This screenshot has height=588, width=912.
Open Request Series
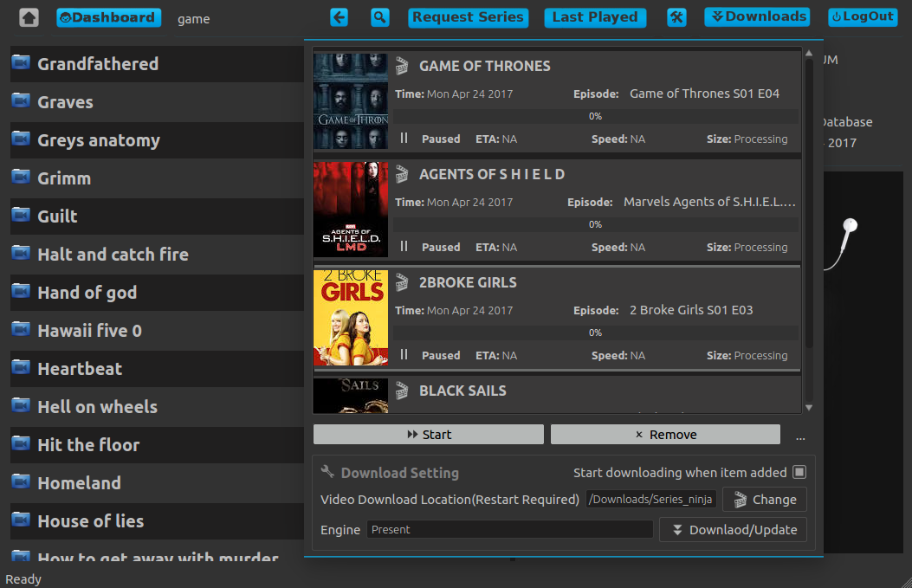469,17
